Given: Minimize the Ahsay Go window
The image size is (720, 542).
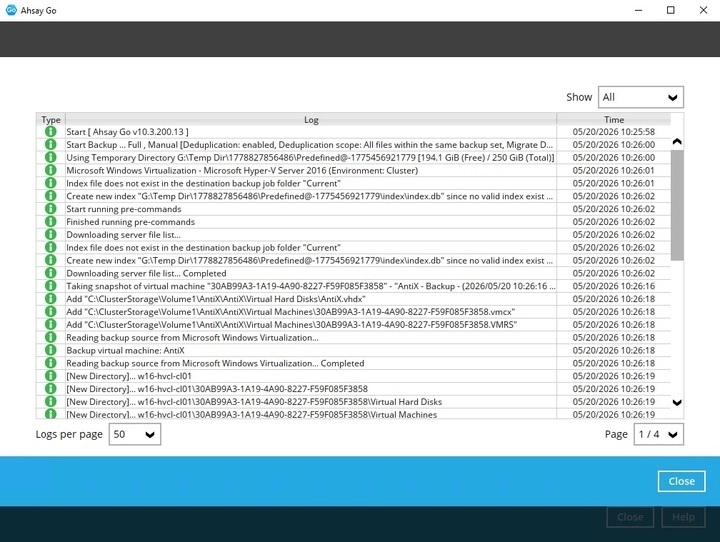Looking at the screenshot, I should pos(638,10).
